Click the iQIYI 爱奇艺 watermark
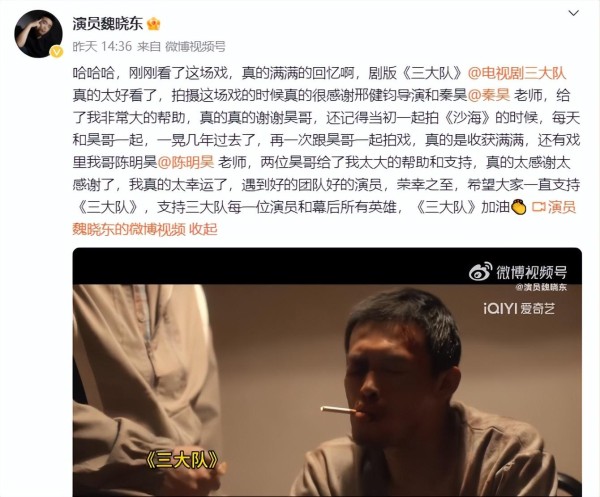 click(519, 308)
